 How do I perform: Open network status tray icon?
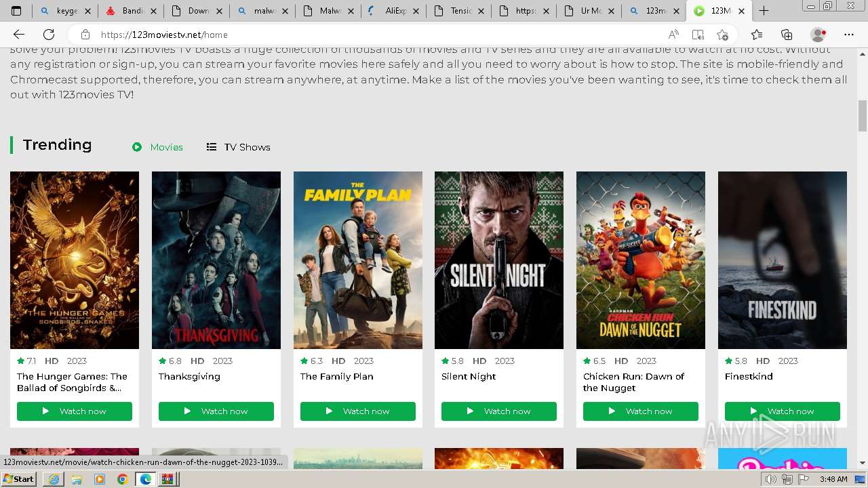pos(787,479)
